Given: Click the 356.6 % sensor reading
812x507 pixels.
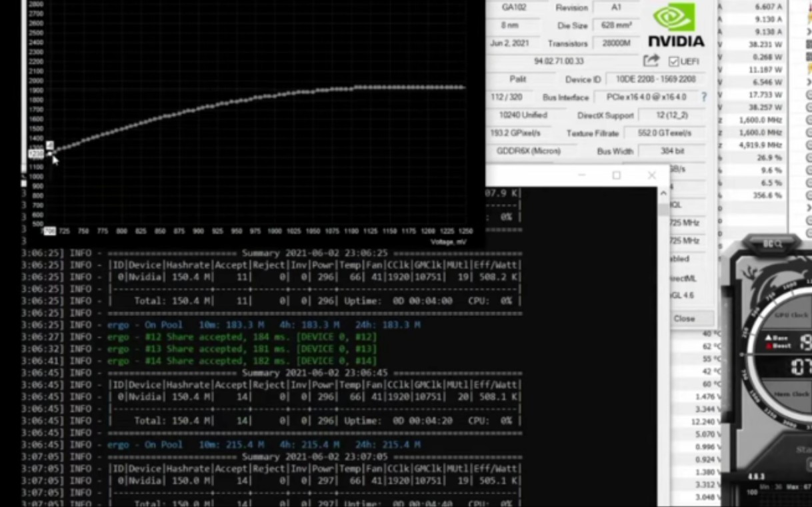Looking at the screenshot, I should 767,196.
